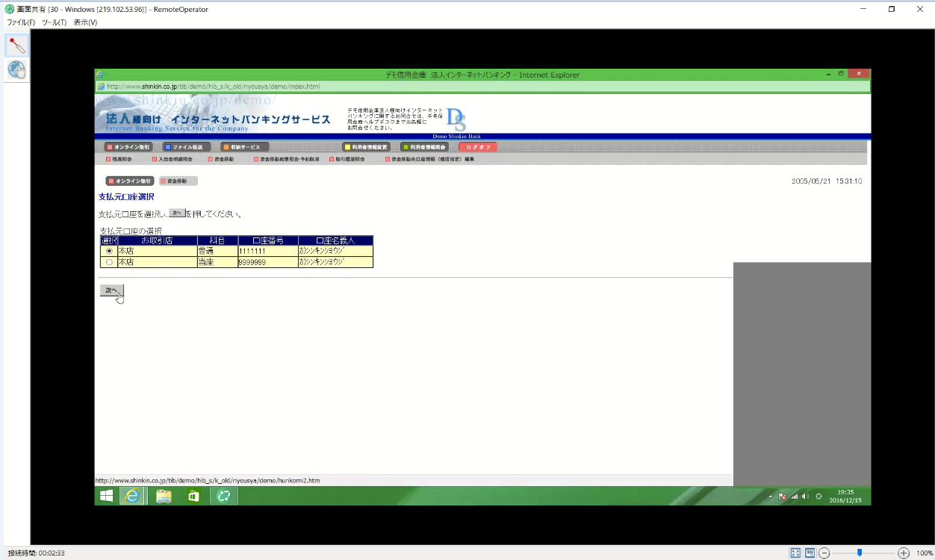The height and width of the screenshot is (560, 935).
Task: Click the 次へ button below the table
Action: (111, 290)
